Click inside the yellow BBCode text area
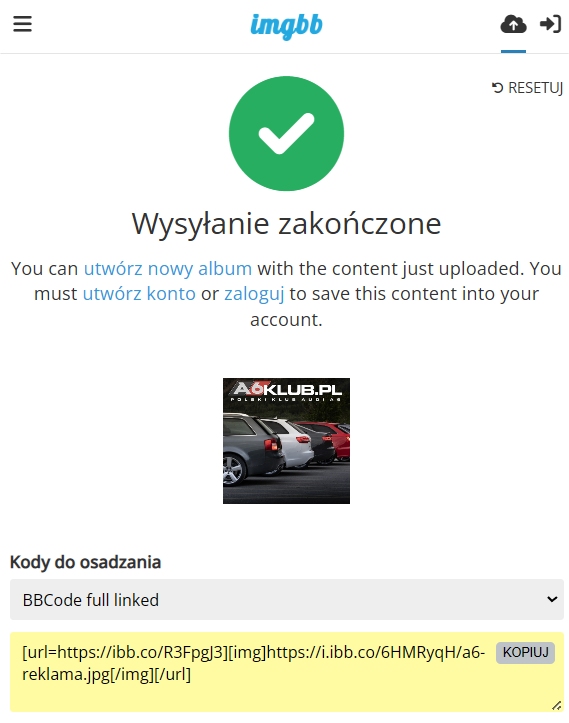The width and height of the screenshot is (569, 723). click(287, 672)
